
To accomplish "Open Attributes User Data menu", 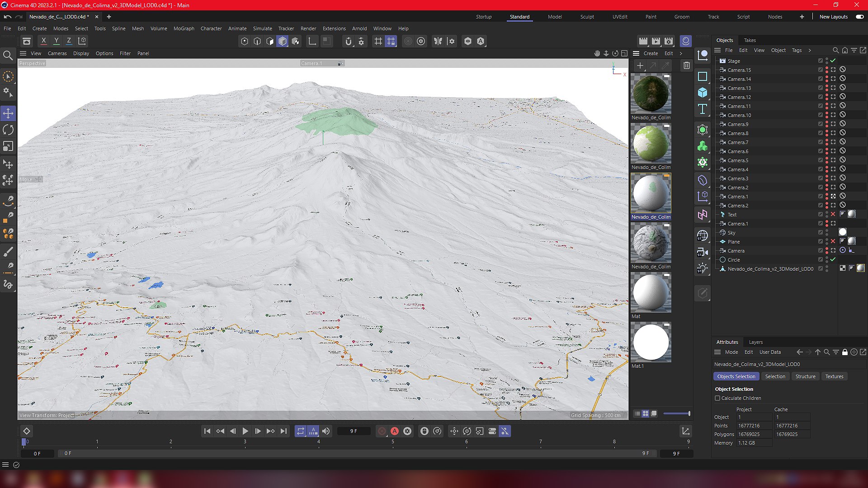I will pyautogui.click(x=770, y=352).
